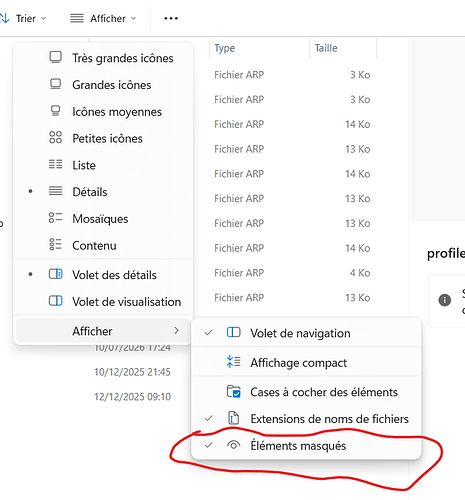Enable Cases à cocher des éléments
The image size is (465, 500).
coord(306,392)
